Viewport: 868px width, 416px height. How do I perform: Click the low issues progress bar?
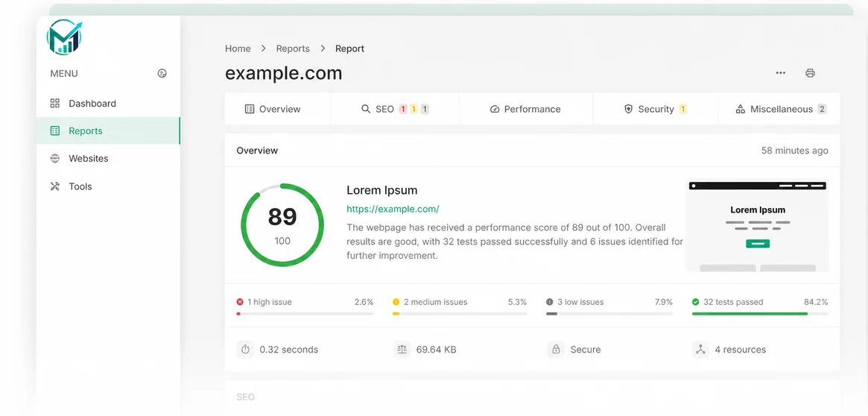[609, 314]
